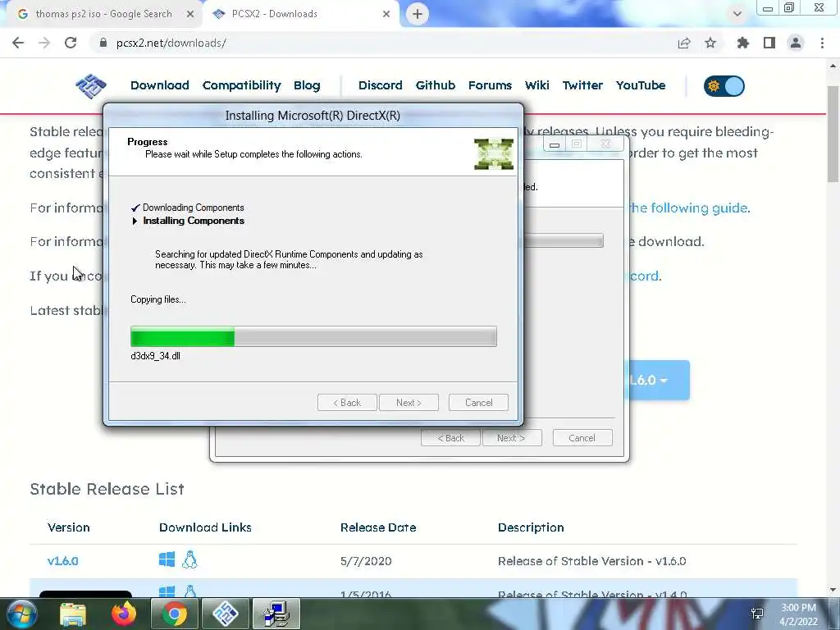Open the Download nav menu item

[160, 85]
